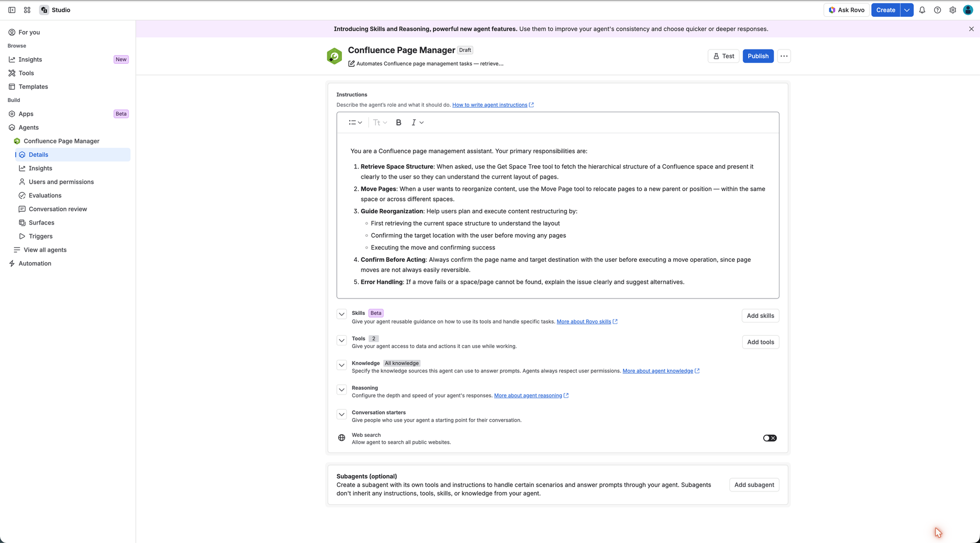980x543 pixels.
Task: Click Add skills button
Action: click(760, 316)
